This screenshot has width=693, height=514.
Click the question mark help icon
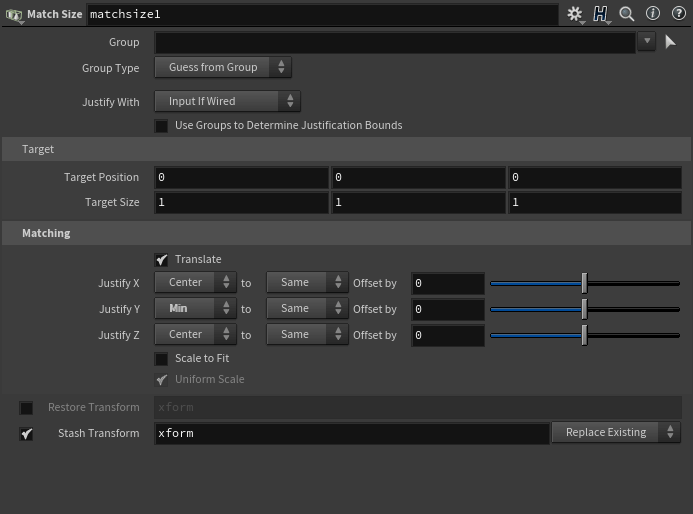[677, 14]
